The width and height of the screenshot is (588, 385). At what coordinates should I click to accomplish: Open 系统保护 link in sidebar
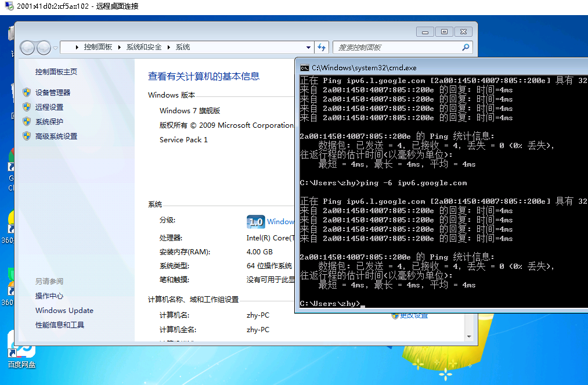[49, 122]
